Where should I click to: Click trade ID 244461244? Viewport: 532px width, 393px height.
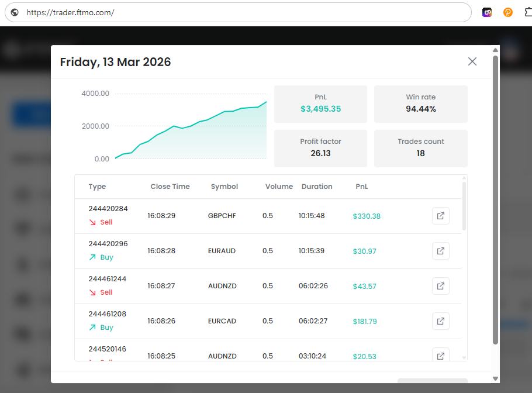pyautogui.click(x=107, y=278)
